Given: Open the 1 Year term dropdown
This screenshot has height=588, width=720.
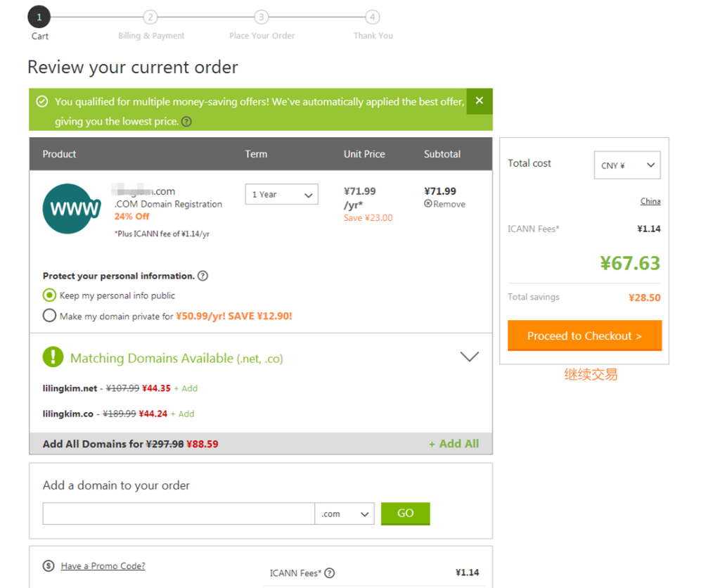Looking at the screenshot, I should [281, 195].
